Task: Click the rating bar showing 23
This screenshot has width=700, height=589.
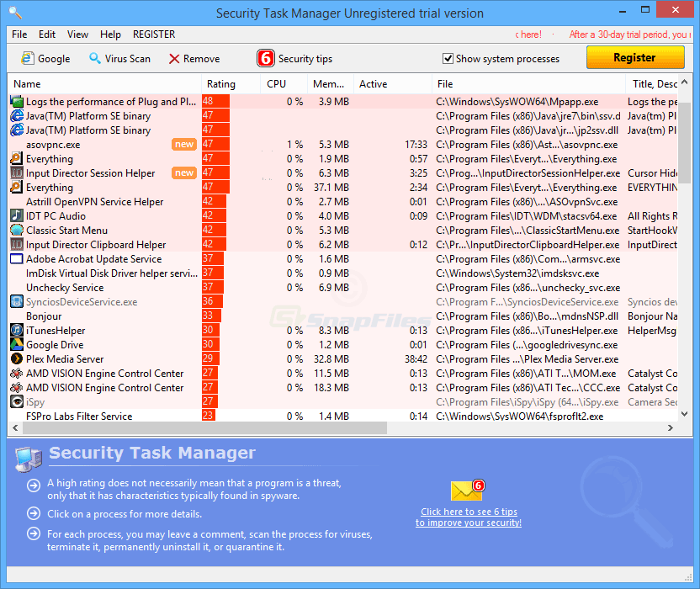Action: [209, 416]
